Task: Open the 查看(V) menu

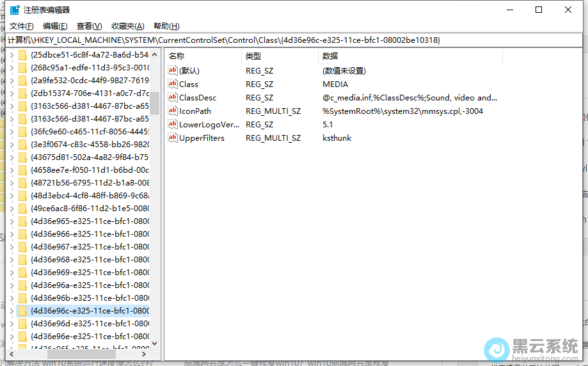Action: tap(89, 26)
